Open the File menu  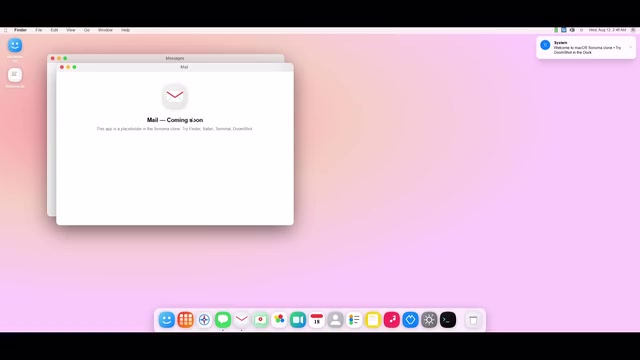[x=39, y=30]
